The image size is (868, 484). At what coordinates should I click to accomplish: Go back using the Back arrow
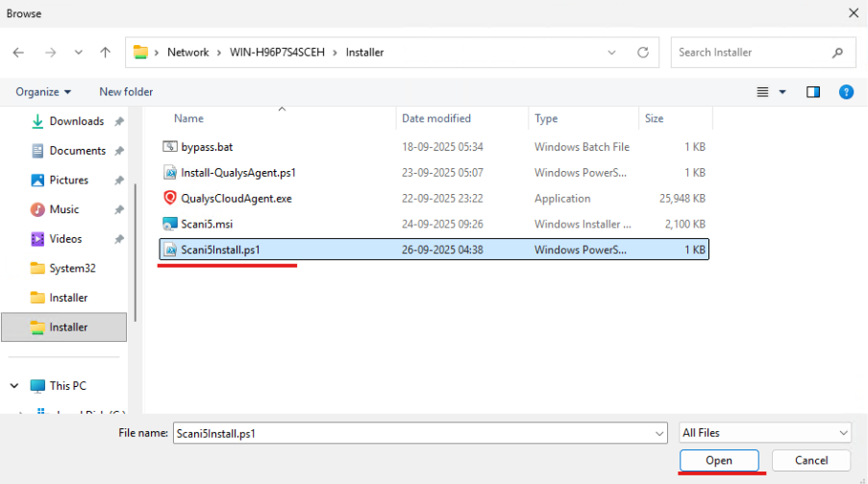(x=19, y=53)
